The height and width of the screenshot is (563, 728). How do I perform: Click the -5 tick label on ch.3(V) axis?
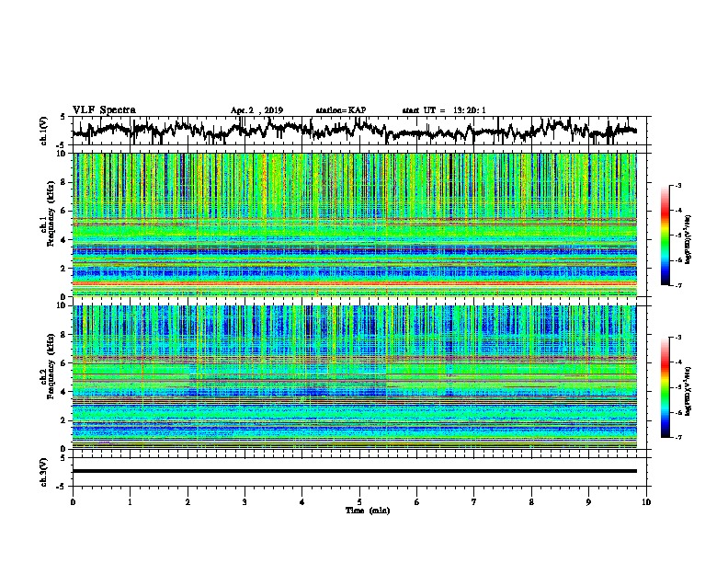tap(62, 487)
